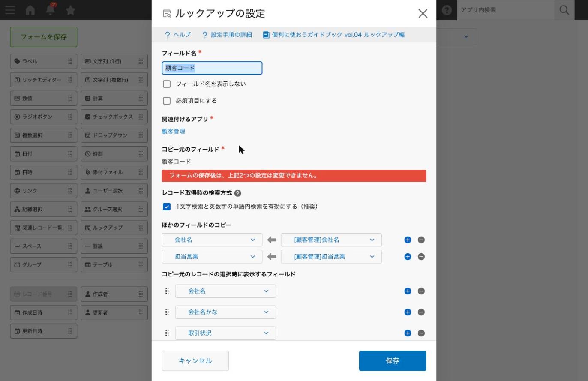This screenshot has height=381, width=588.
Task: Click the top bar help question icon
Action: tap(447, 10)
